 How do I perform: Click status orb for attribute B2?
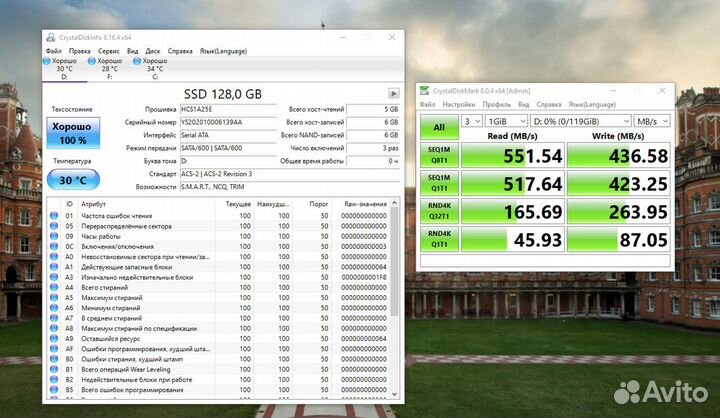[x=54, y=379]
